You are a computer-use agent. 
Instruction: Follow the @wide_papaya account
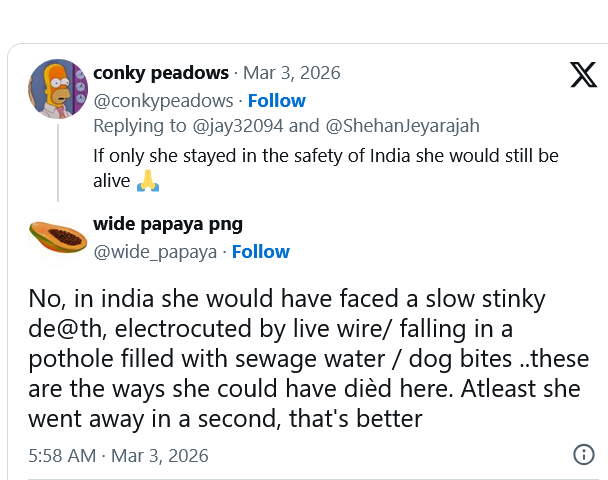(x=261, y=252)
